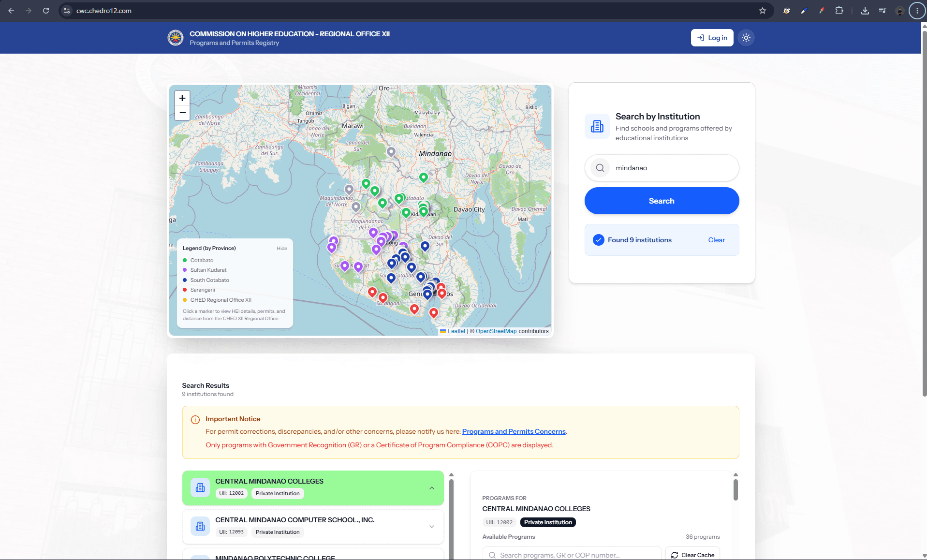Click the programs panel scrollbar thumb

pos(736,490)
